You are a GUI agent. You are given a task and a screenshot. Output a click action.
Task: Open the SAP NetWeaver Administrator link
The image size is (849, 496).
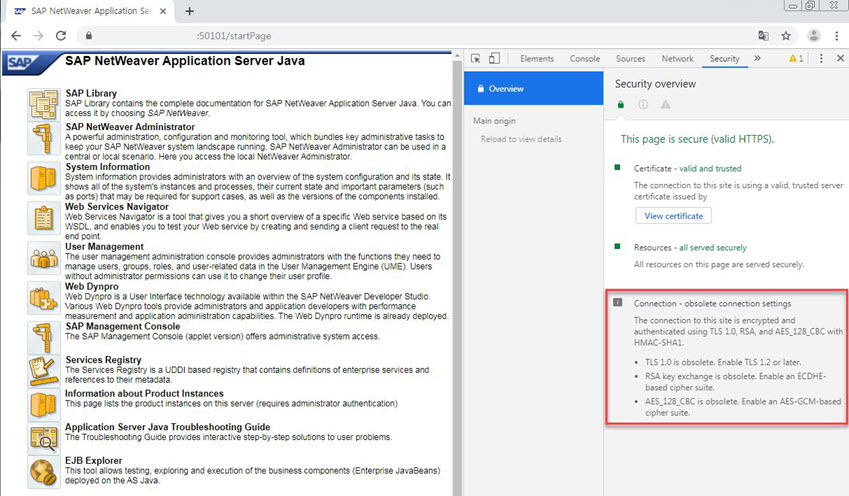click(x=130, y=127)
